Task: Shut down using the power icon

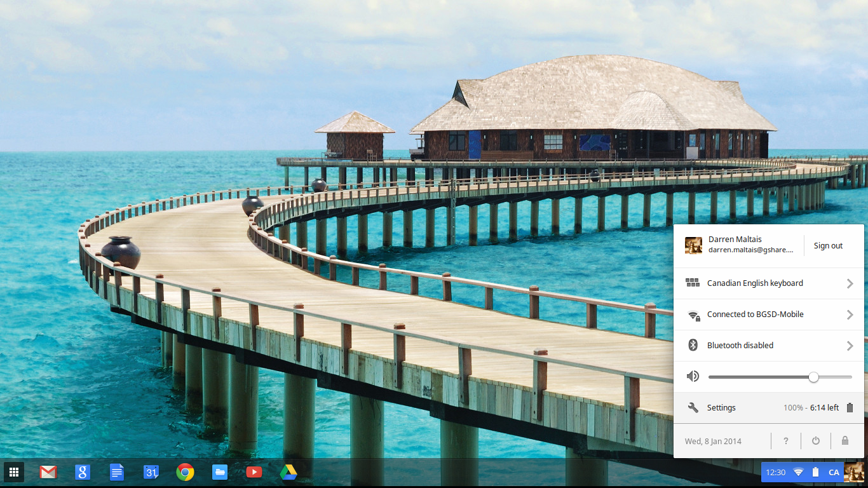Action: [x=816, y=441]
